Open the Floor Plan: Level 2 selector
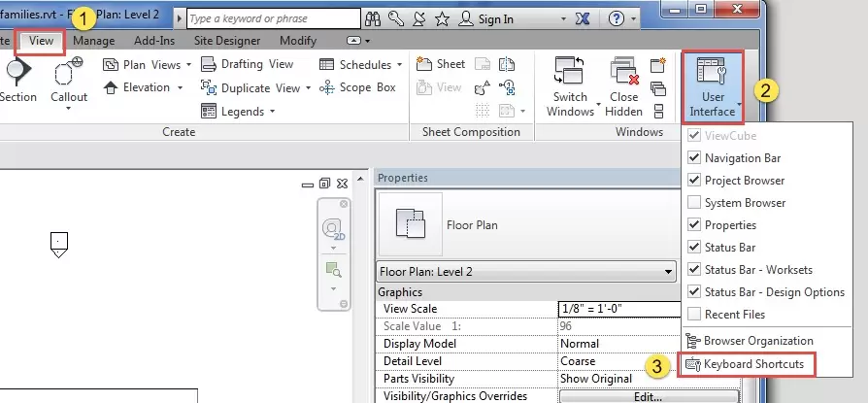868x403 pixels. pyautogui.click(x=525, y=272)
